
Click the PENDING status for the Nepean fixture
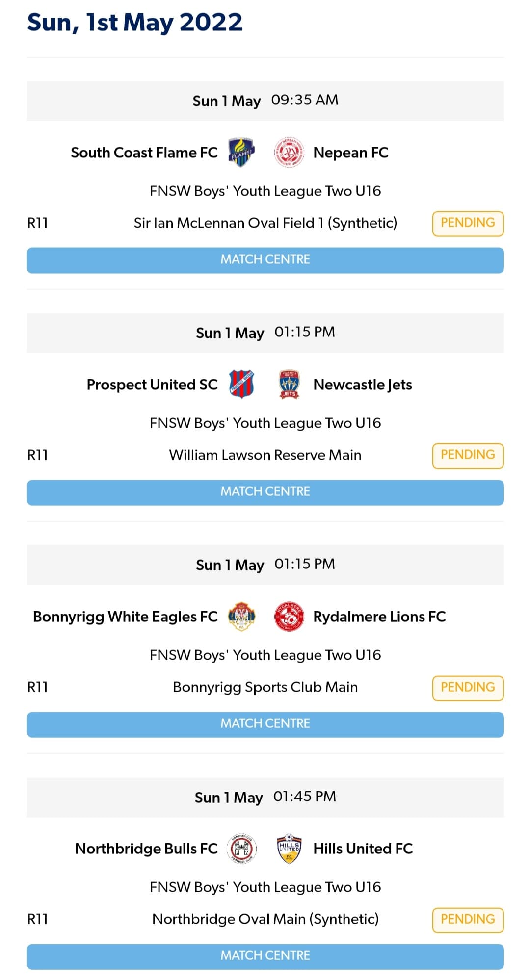point(468,223)
